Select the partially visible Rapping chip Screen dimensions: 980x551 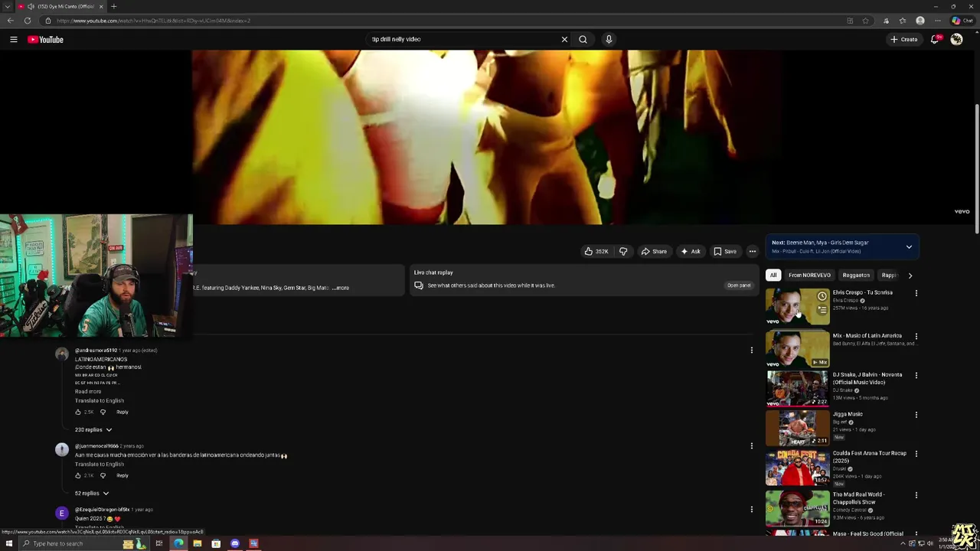click(x=889, y=275)
